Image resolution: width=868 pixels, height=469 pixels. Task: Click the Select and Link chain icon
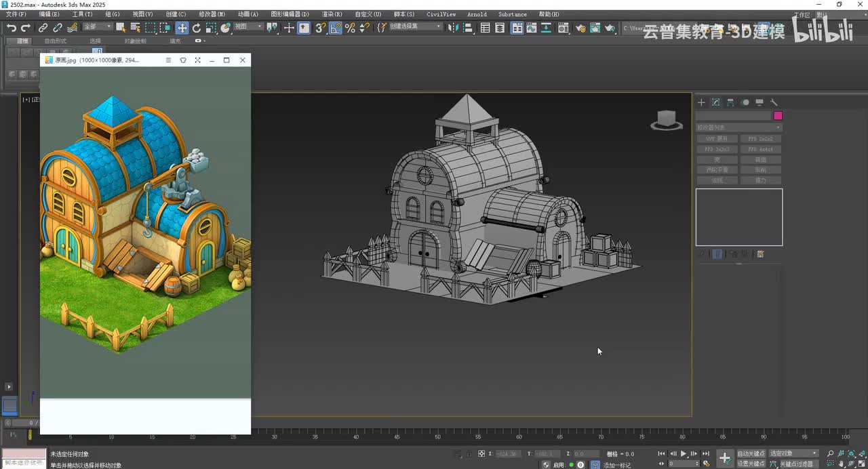pyautogui.click(x=43, y=28)
